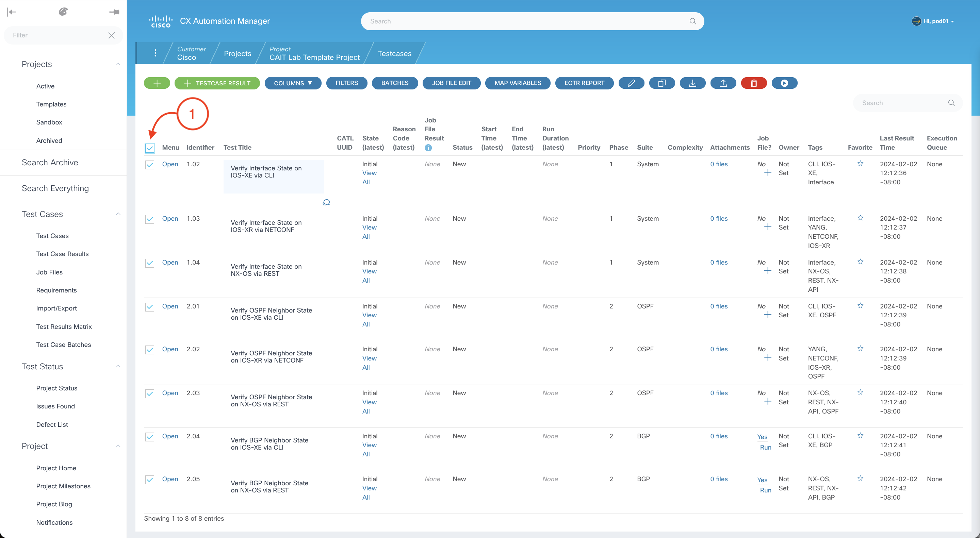Click the pin sidebar icon
The height and width of the screenshot is (538, 980).
click(x=114, y=12)
